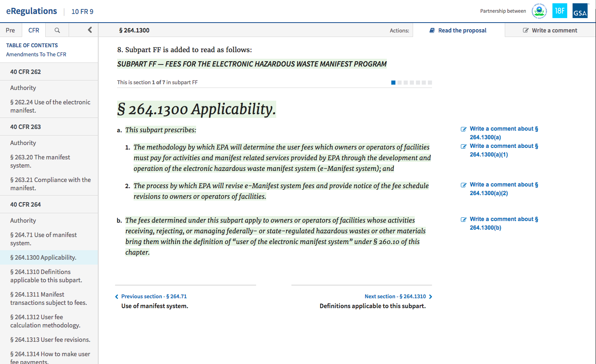Click the EPA logo
The image size is (596, 364).
[539, 11]
